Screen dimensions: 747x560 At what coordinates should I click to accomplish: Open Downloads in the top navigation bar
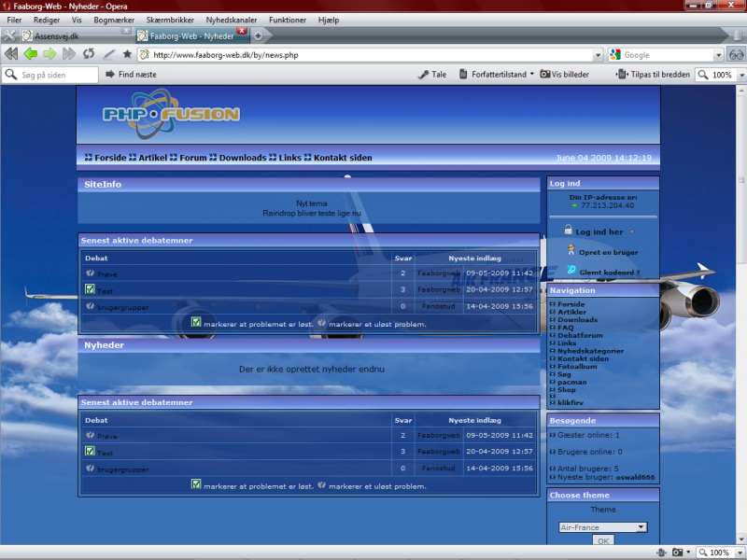click(243, 158)
